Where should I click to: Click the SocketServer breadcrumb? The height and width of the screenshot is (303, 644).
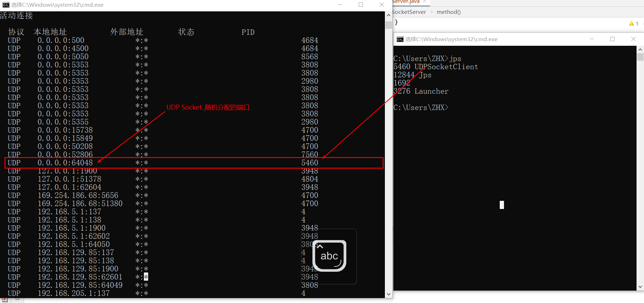[409, 12]
